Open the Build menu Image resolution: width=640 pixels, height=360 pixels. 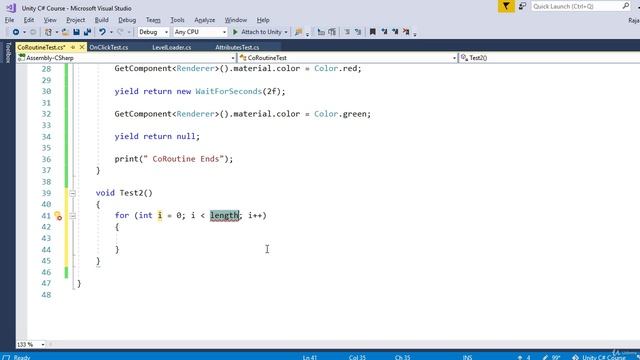(x=102, y=20)
